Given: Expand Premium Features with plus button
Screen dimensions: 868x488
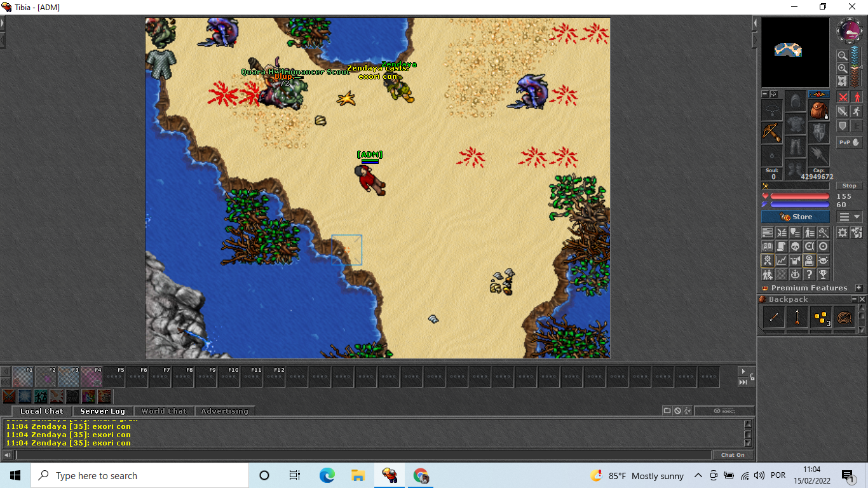Looking at the screenshot, I should (x=859, y=288).
